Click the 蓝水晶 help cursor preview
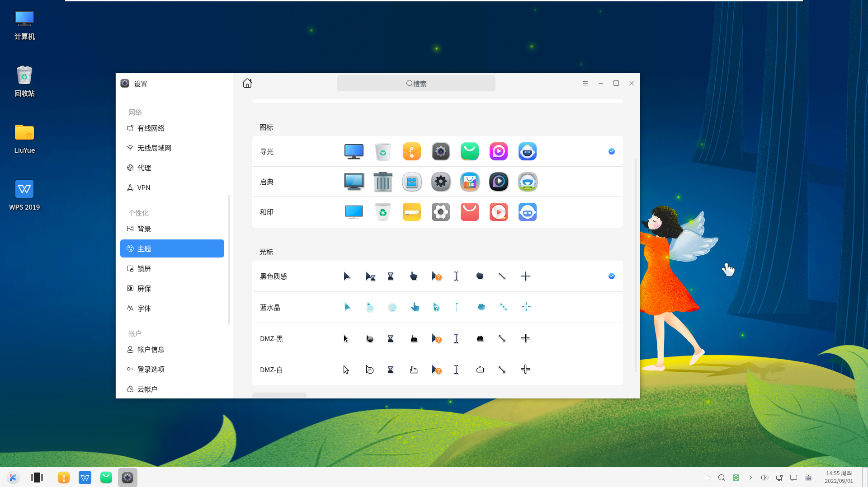 436,307
